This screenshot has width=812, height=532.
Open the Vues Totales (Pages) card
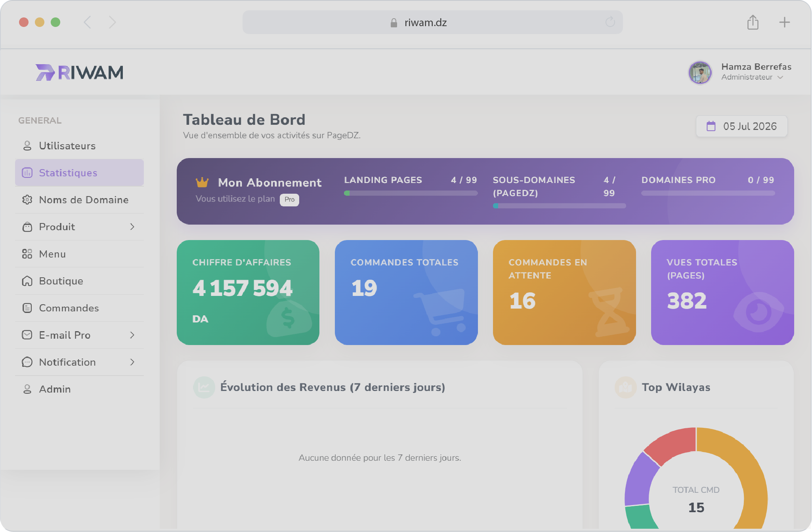click(722, 292)
